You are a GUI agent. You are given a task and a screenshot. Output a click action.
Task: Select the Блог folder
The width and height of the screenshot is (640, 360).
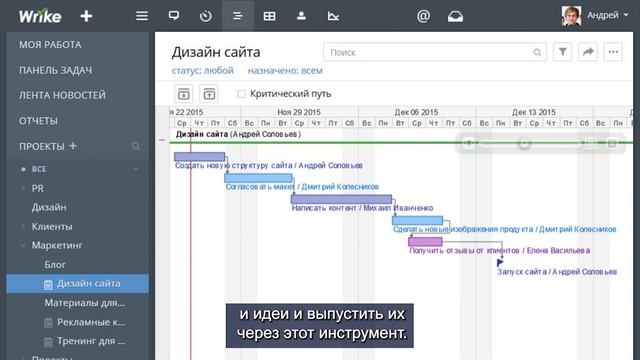55,264
